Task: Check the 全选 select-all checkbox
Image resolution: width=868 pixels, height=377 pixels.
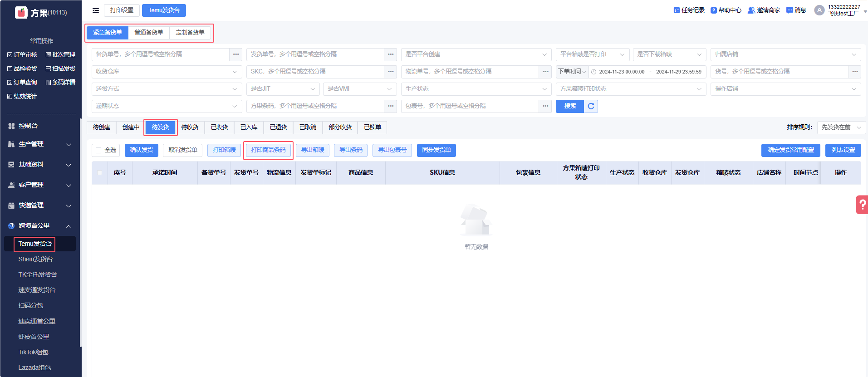Action: pyautogui.click(x=98, y=150)
